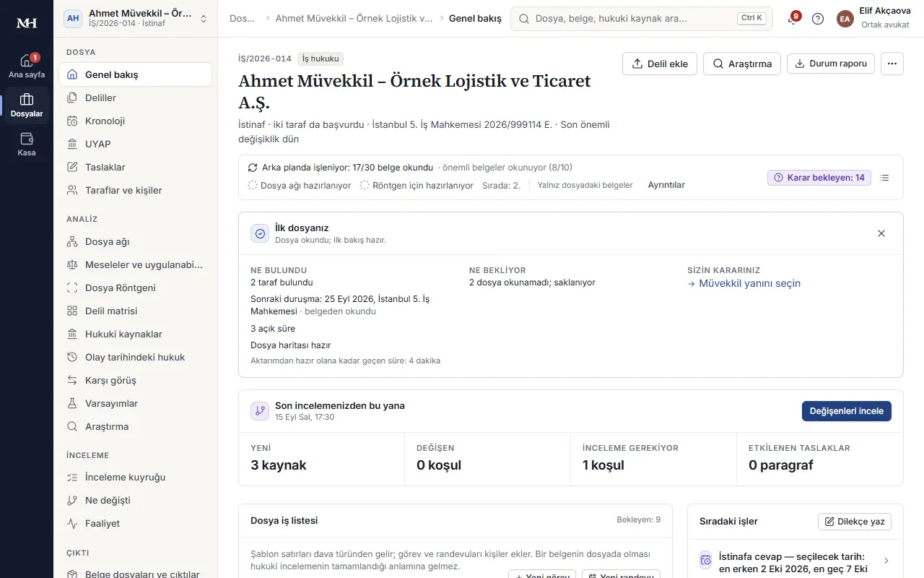Open Karşı görüş in the sidebar
Viewport: 924px width, 578px height.
[x=135, y=380]
